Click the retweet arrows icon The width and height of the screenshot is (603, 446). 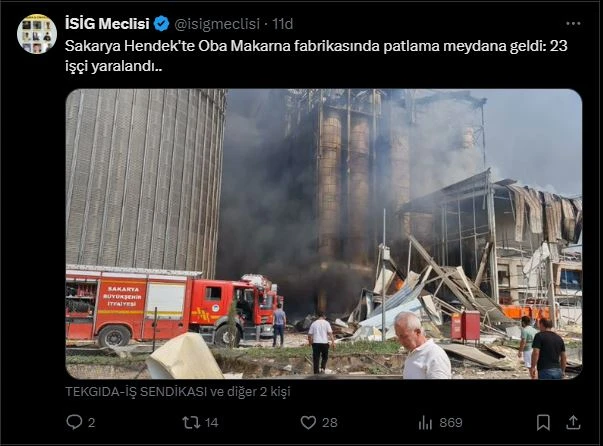(191, 423)
